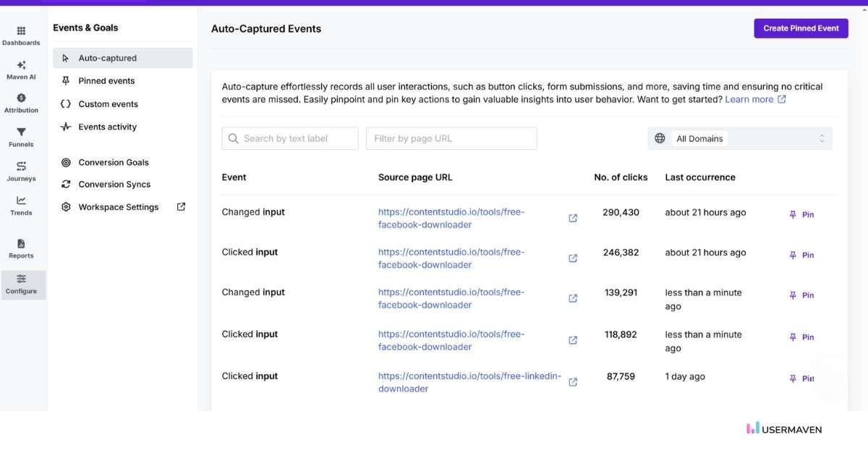Image resolution: width=868 pixels, height=456 pixels.
Task: Focus the Filter by page URL field
Action: (x=451, y=139)
